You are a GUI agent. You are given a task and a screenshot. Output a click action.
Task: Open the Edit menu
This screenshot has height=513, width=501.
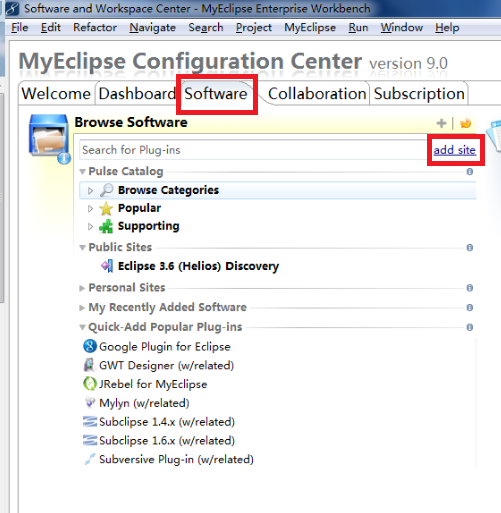tap(51, 27)
